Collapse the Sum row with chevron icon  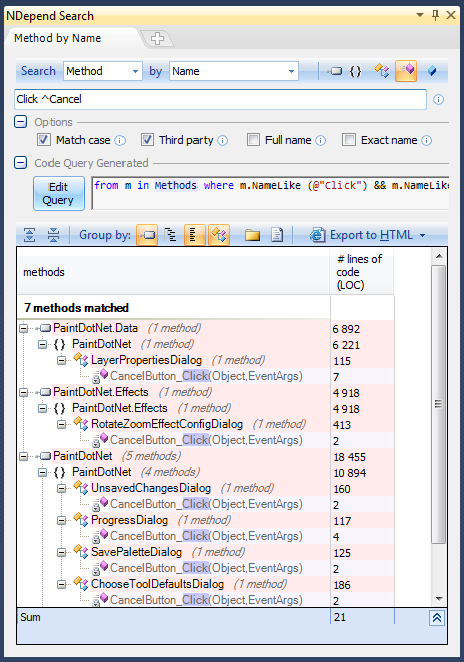437,618
